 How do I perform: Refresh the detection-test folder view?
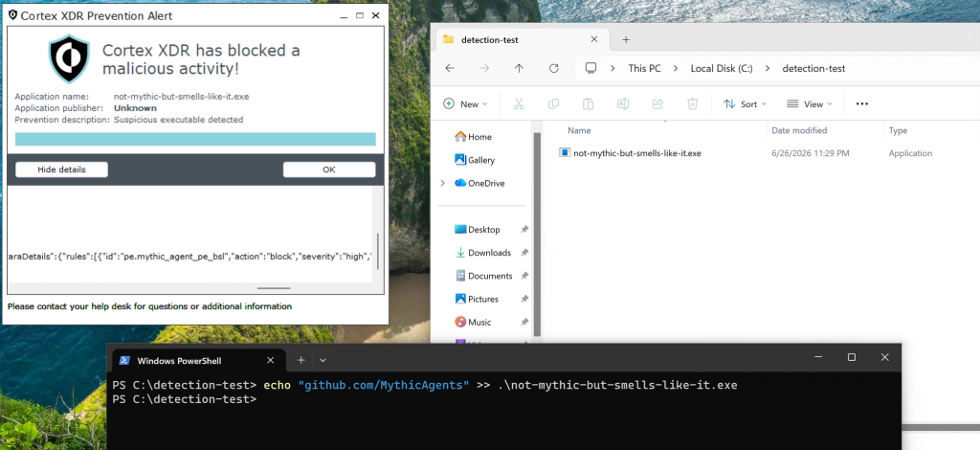pos(554,69)
